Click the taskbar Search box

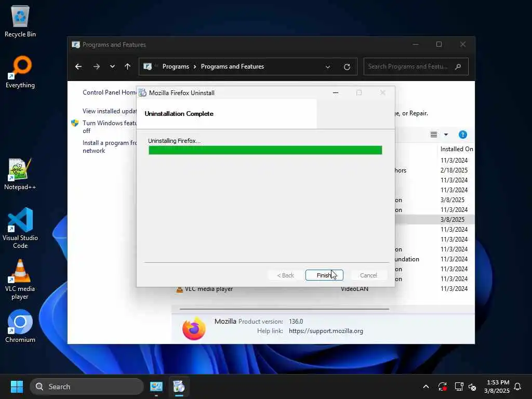click(x=87, y=387)
